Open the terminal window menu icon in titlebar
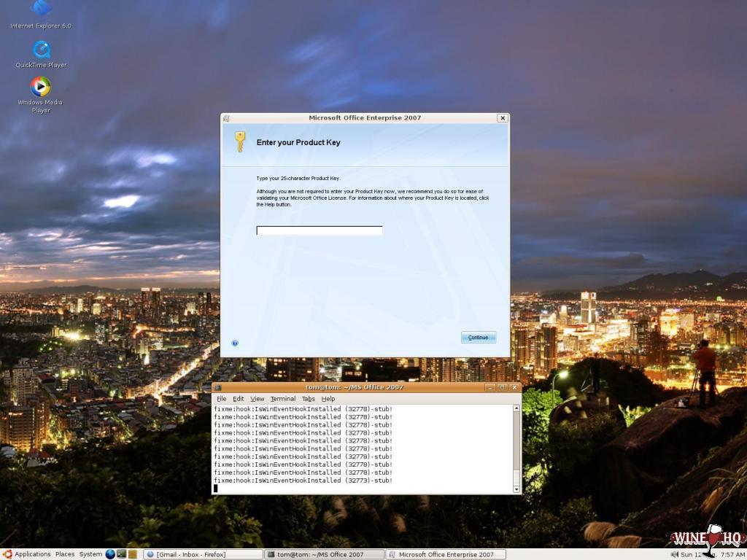The image size is (747, 560). [217, 388]
